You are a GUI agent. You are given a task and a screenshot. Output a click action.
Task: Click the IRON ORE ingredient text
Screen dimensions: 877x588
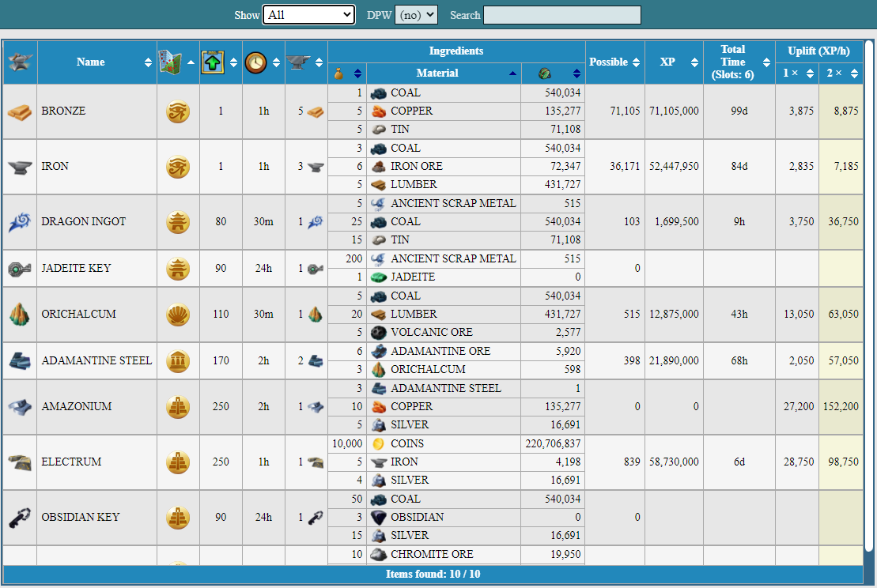click(416, 167)
